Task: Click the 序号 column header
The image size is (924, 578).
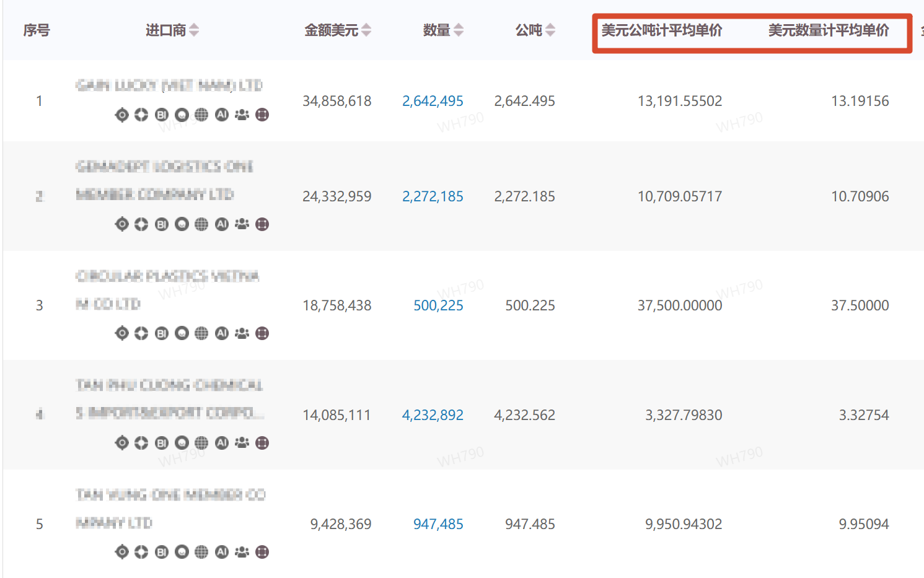Action: click(x=37, y=30)
